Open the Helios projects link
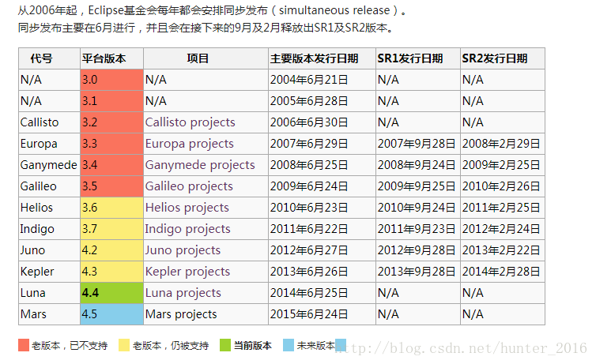The width and height of the screenshot is (596, 364). 187,207
